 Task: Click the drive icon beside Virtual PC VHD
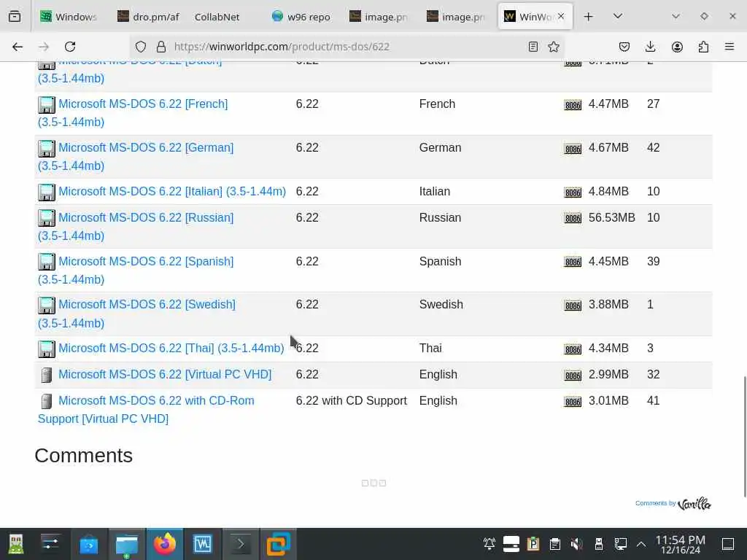(46, 376)
